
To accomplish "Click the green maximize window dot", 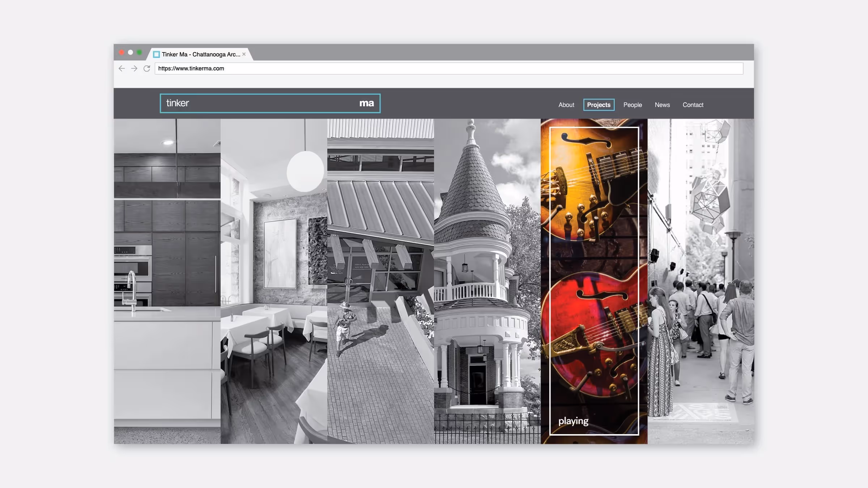I will coord(139,52).
